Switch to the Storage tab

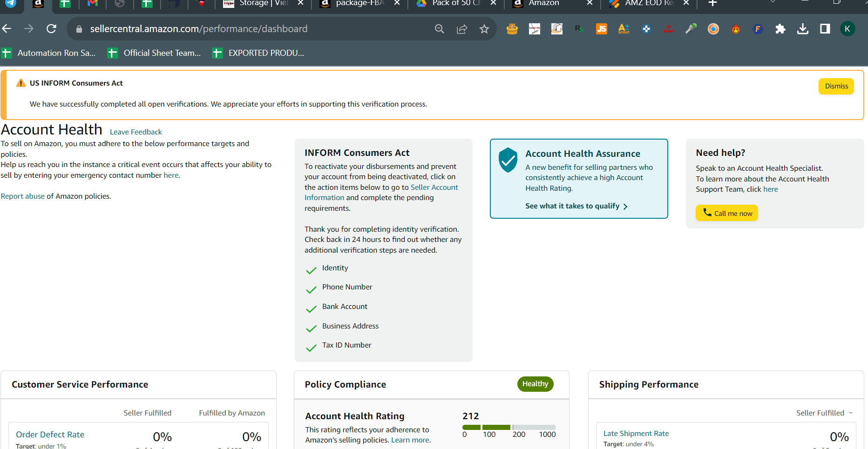pos(263,4)
